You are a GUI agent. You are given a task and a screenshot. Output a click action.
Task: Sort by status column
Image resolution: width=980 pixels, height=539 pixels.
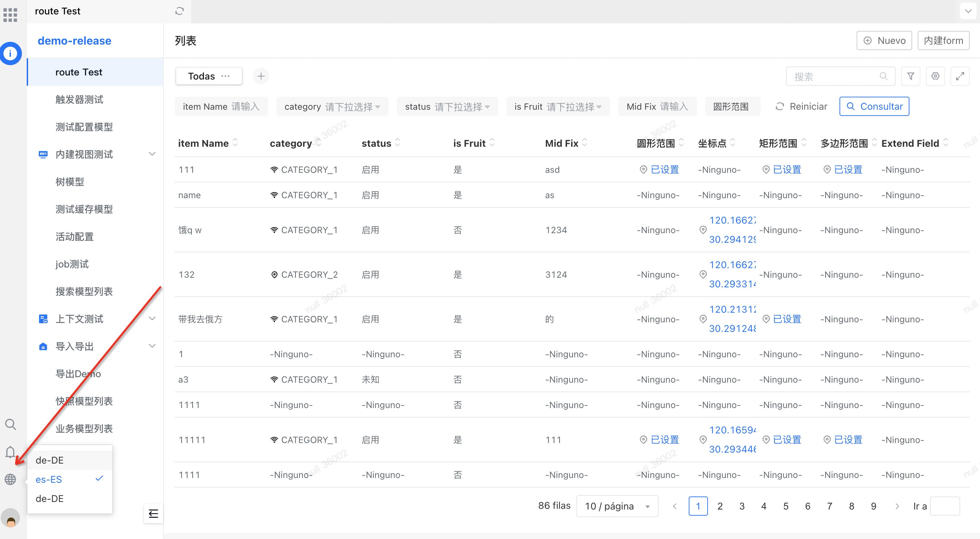coord(397,142)
